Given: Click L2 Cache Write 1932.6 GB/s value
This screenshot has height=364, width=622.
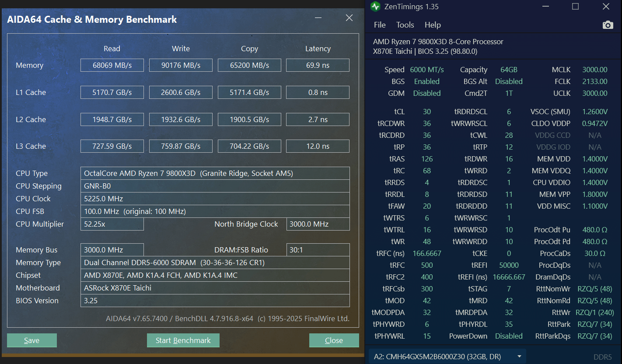Looking at the screenshot, I should click(181, 119).
